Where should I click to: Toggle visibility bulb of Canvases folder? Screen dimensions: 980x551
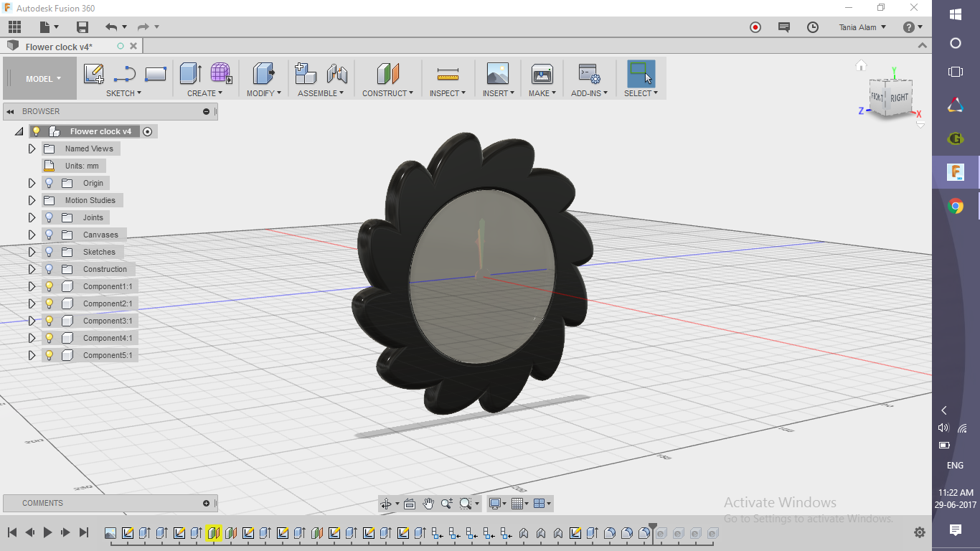tap(49, 235)
